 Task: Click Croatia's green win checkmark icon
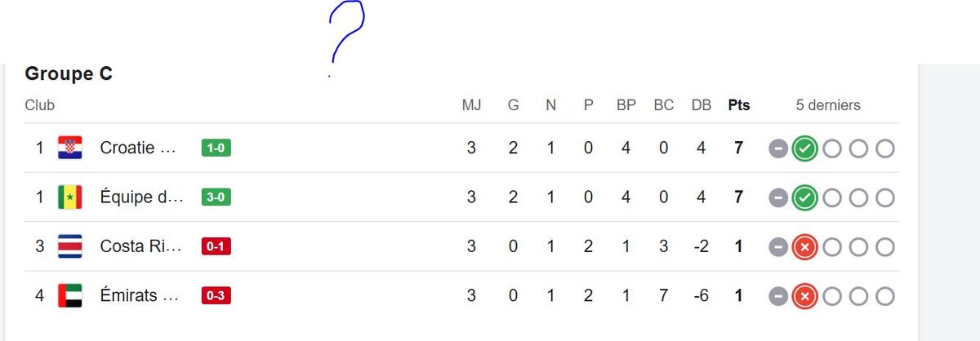(x=804, y=149)
